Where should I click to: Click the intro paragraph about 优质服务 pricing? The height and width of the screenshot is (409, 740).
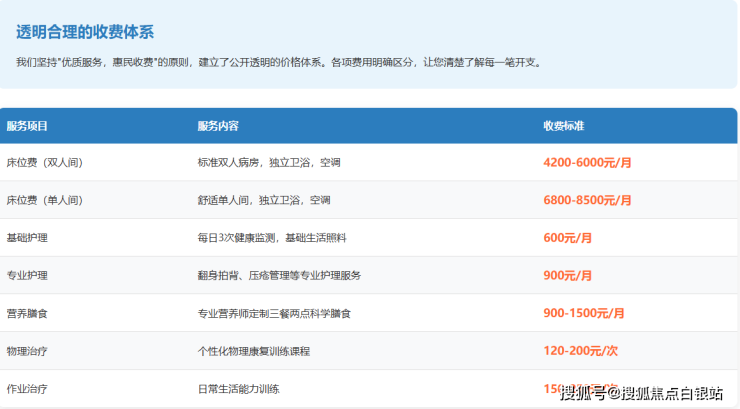pyautogui.click(x=278, y=62)
